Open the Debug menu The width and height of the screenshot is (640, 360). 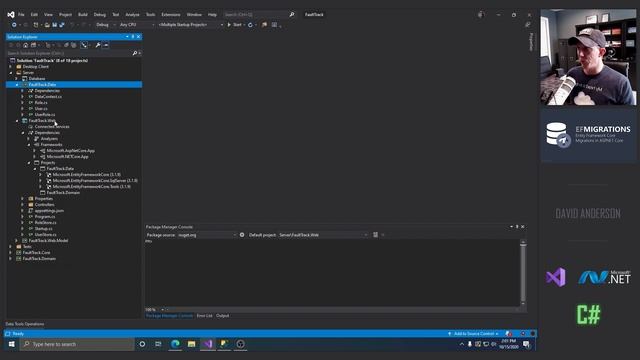pos(100,14)
